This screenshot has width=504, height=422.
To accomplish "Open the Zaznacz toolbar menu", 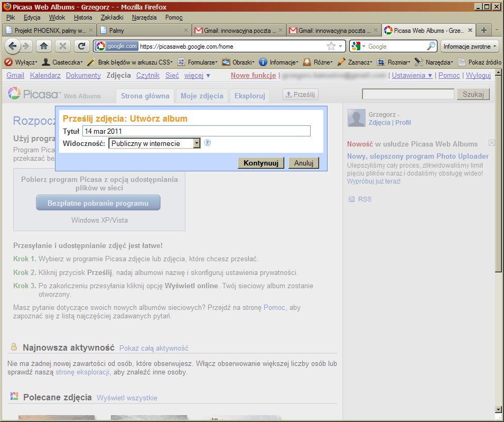I will point(355,62).
